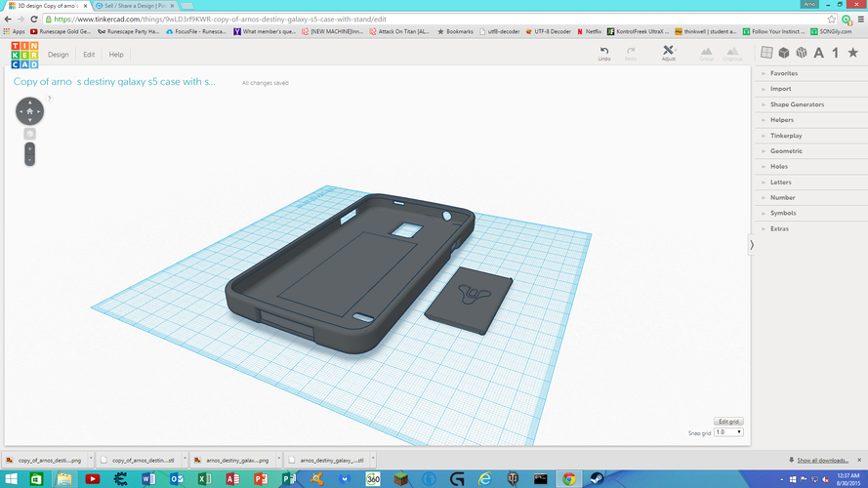Select the solid box shape icon

(784, 53)
